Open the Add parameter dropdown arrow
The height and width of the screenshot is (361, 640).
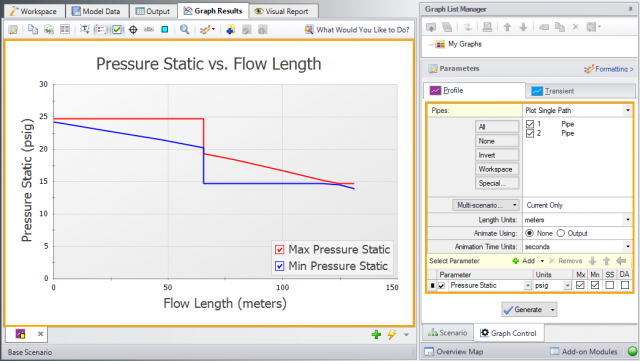tap(542, 261)
